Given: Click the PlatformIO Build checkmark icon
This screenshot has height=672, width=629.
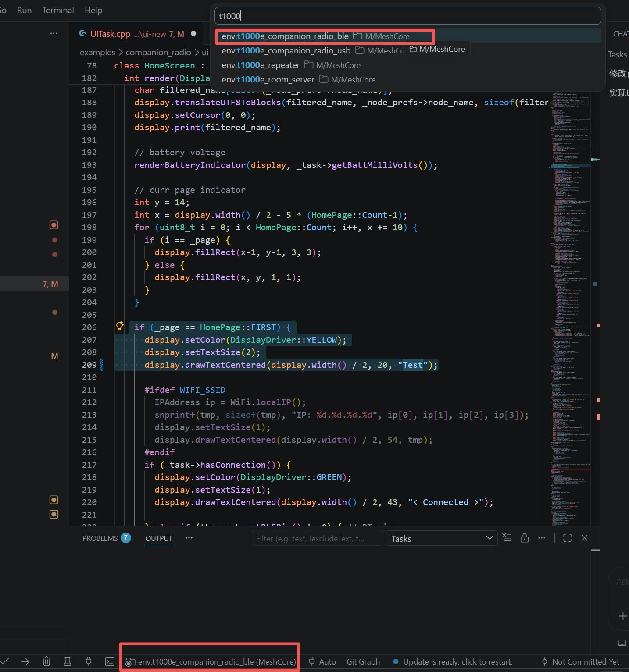Looking at the screenshot, I should [x=5, y=661].
